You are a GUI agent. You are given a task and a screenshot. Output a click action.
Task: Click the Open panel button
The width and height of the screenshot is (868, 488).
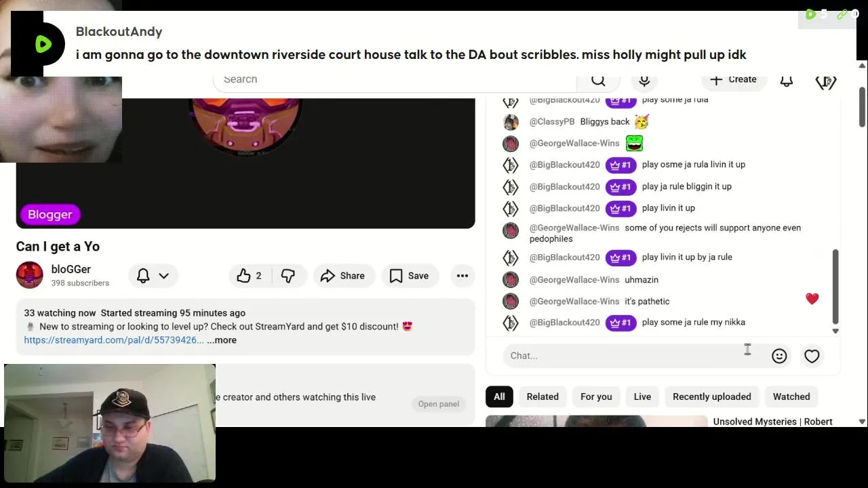click(439, 404)
